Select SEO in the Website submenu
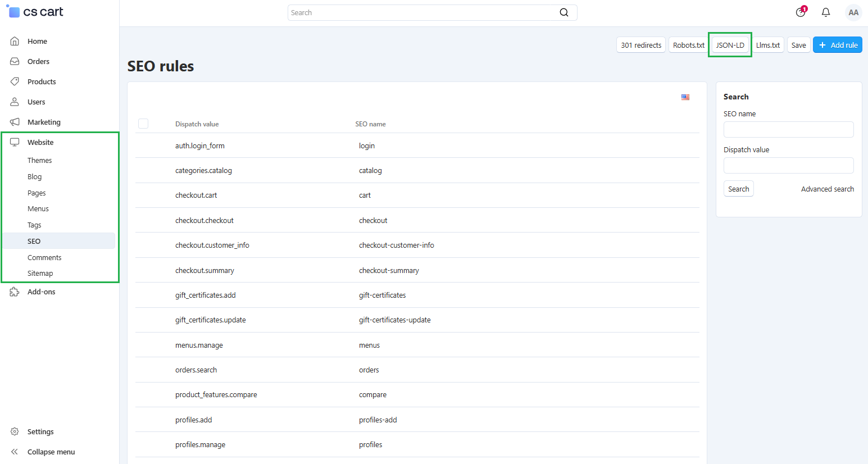Screen dimensions: 868x464 [58, 241]
